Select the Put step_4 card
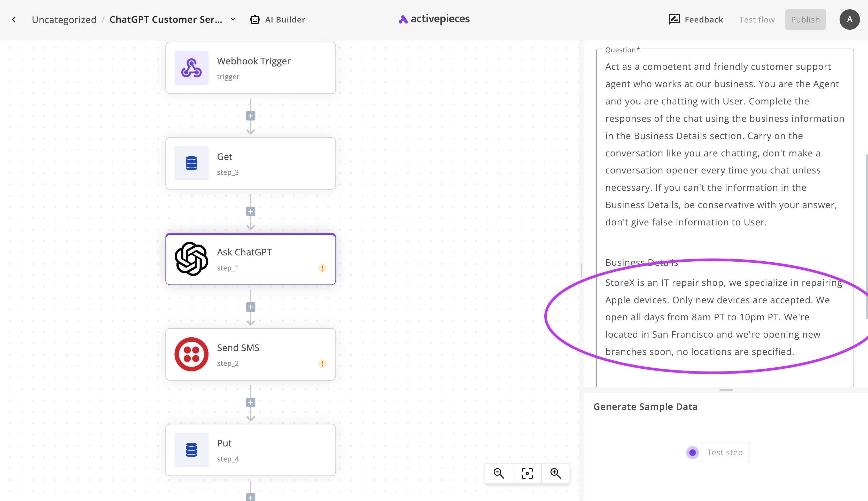Screen dimensions: 868x501 coord(251,450)
